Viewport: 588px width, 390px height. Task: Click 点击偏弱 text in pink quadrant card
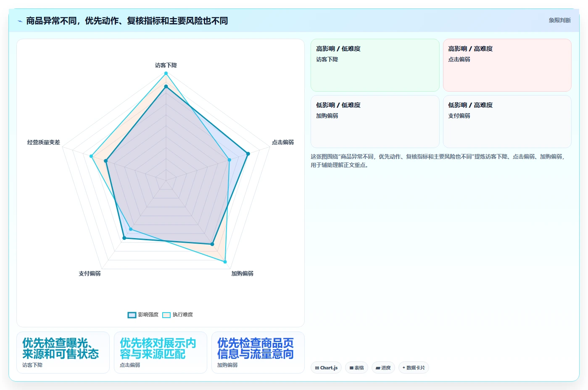click(x=459, y=59)
